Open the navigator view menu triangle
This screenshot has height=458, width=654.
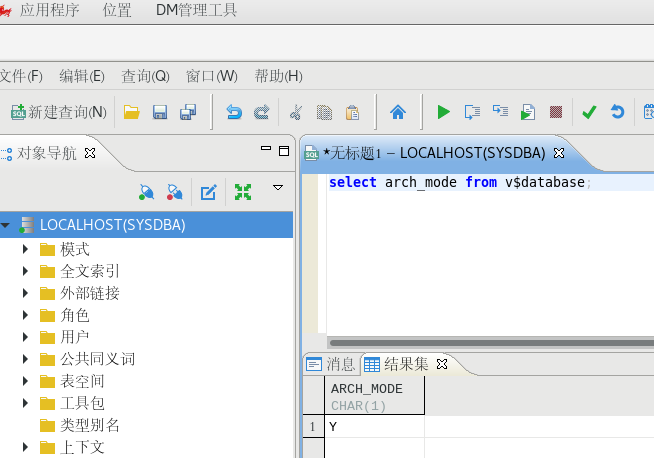pos(278,188)
